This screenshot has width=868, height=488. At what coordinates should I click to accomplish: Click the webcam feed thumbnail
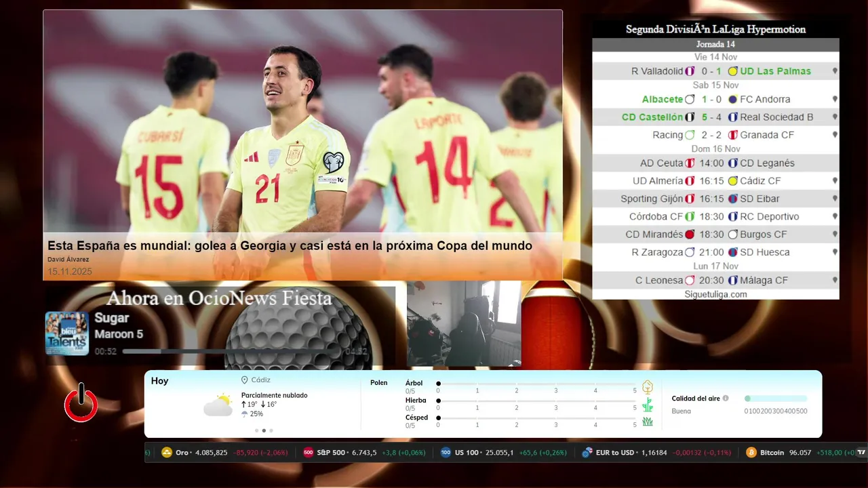[464, 323]
